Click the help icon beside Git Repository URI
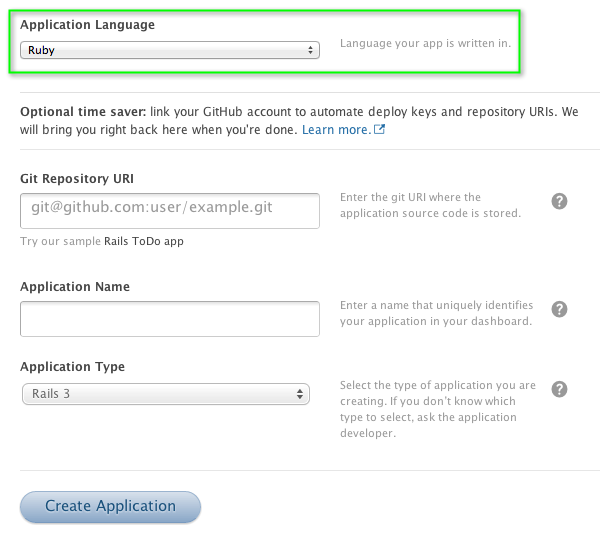 [x=560, y=201]
